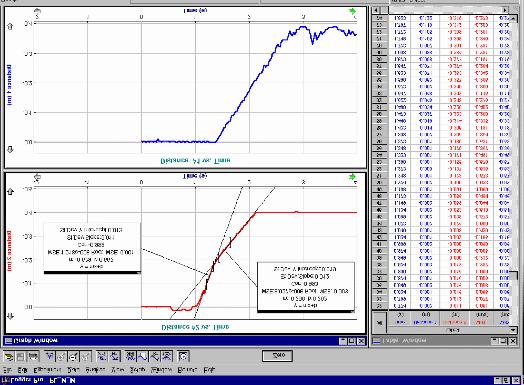Click the labeled button right of the toolbar

coord(277,356)
